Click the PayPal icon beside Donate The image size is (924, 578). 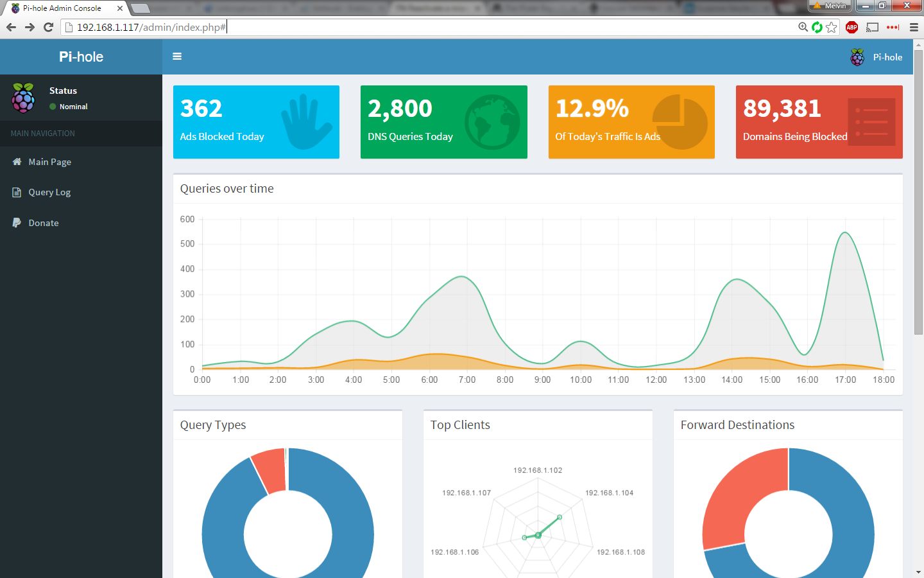(x=17, y=223)
